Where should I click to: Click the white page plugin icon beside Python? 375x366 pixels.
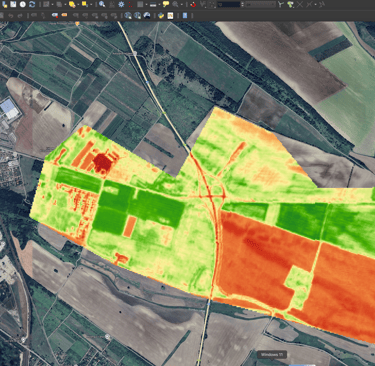click(x=170, y=15)
